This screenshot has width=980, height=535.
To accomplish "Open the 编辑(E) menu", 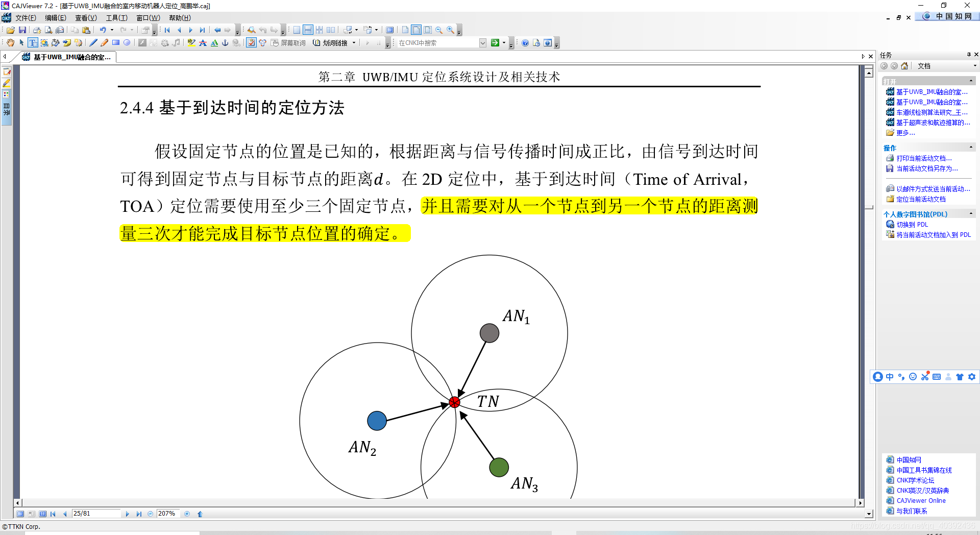I will (56, 18).
